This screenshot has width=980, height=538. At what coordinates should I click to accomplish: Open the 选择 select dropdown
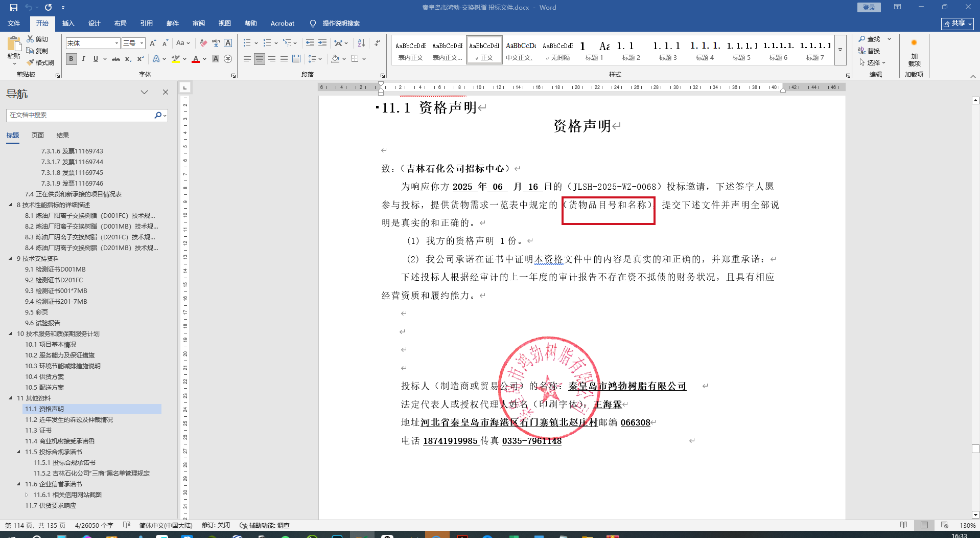tap(873, 62)
